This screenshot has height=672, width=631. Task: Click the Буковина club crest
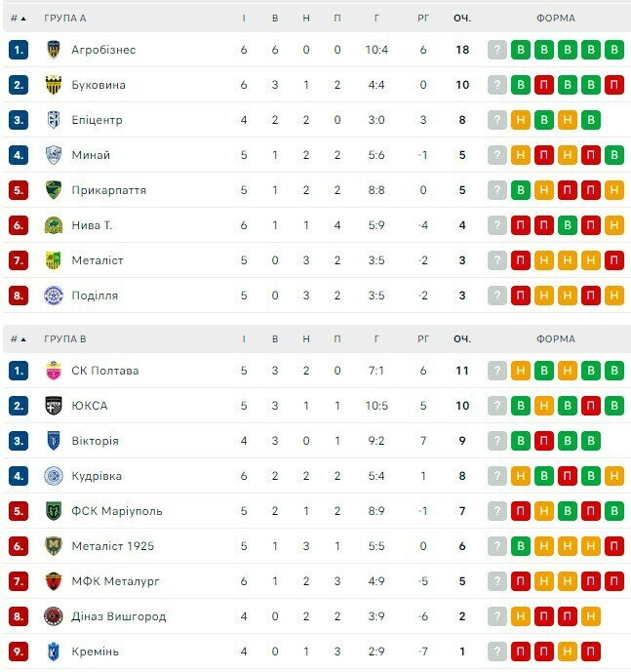point(54,85)
